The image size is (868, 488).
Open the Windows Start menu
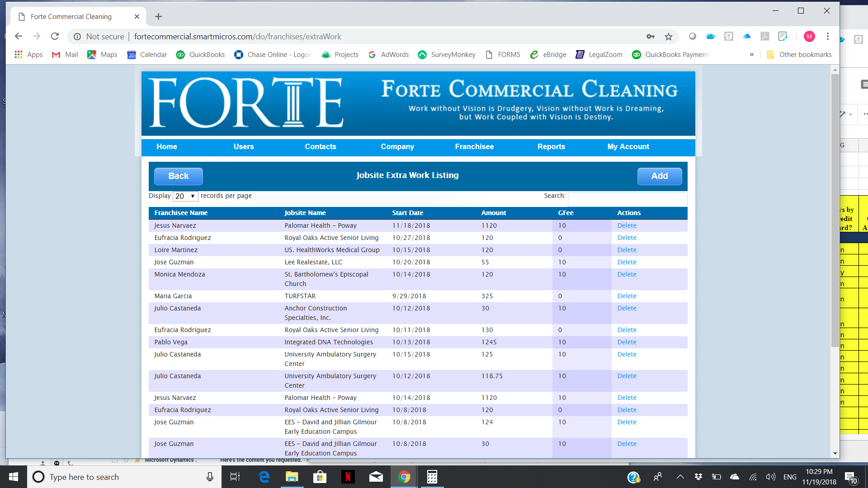[14, 477]
